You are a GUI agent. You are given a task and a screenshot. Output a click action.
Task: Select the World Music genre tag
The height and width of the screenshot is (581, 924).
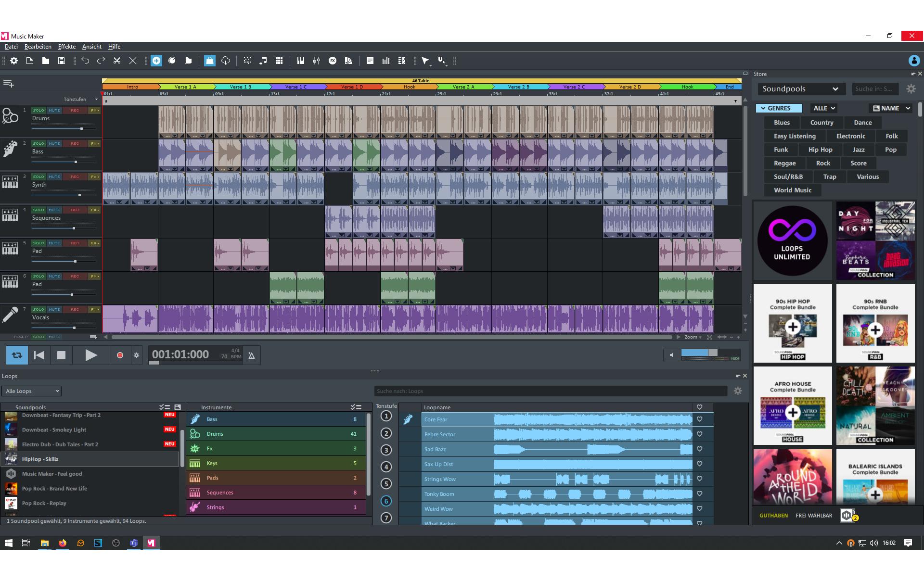[793, 190]
